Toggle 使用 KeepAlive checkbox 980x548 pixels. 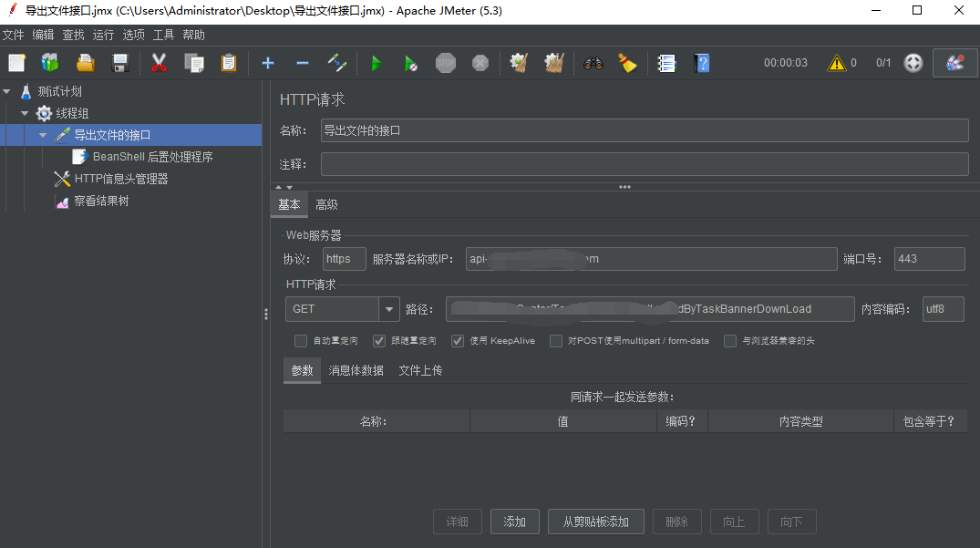[458, 340]
